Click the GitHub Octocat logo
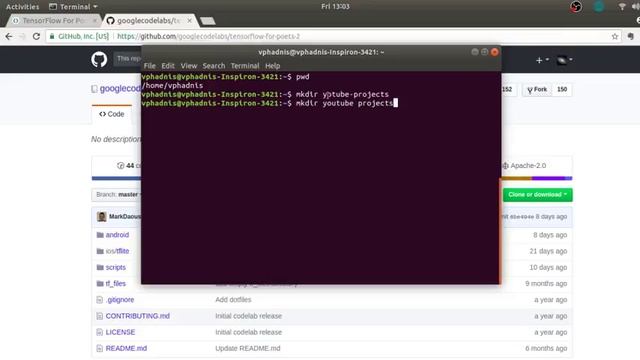This screenshot has height=360, width=640. tap(99, 60)
